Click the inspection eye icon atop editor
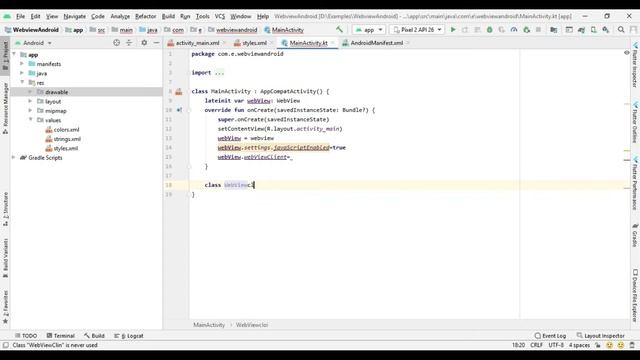The width and height of the screenshot is (640, 360). [627, 53]
